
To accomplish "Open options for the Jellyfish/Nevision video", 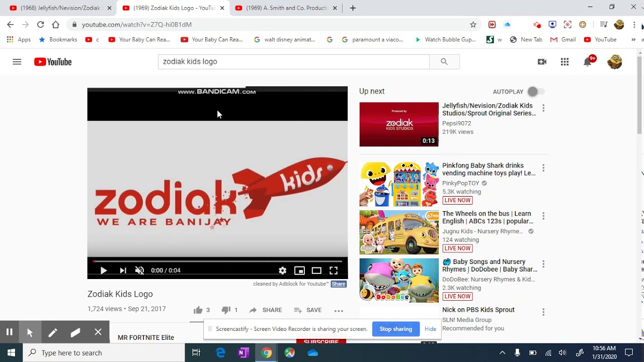I will (543, 108).
